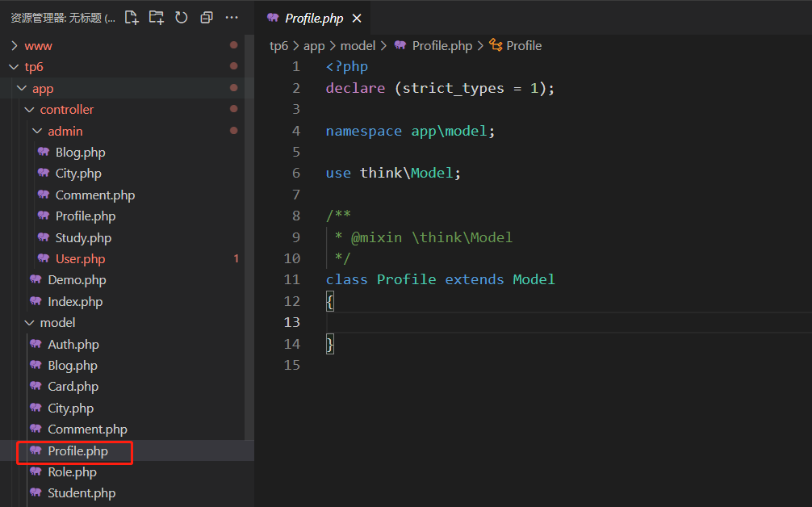Viewport: 812px width, 507px height.
Task: Refresh the explorer with the reload icon
Action: click(182, 18)
